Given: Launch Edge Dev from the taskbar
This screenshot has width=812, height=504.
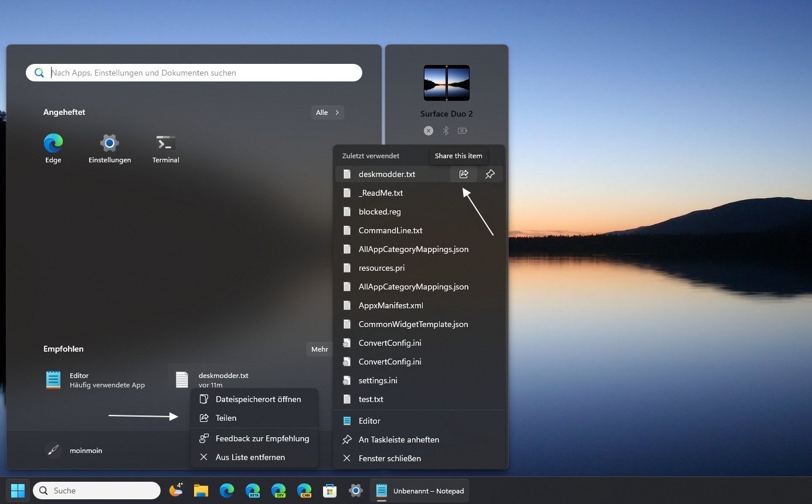Looking at the screenshot, I should [278, 491].
